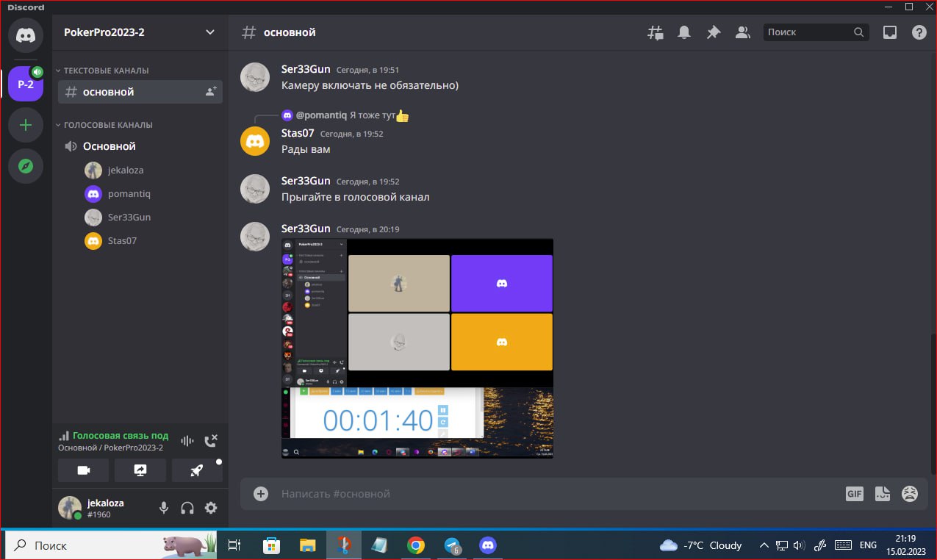Disconnect from voice call icon
This screenshot has width=937, height=560.
211,441
